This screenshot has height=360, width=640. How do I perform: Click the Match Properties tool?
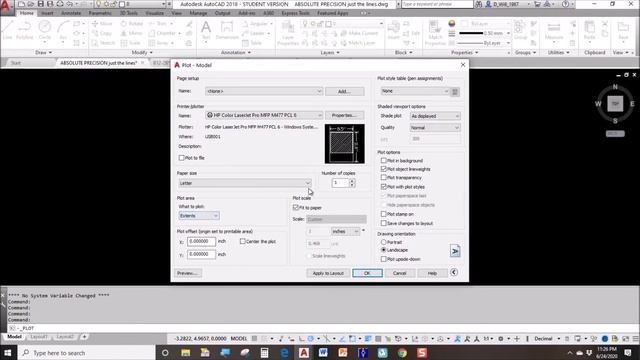[x=435, y=32]
